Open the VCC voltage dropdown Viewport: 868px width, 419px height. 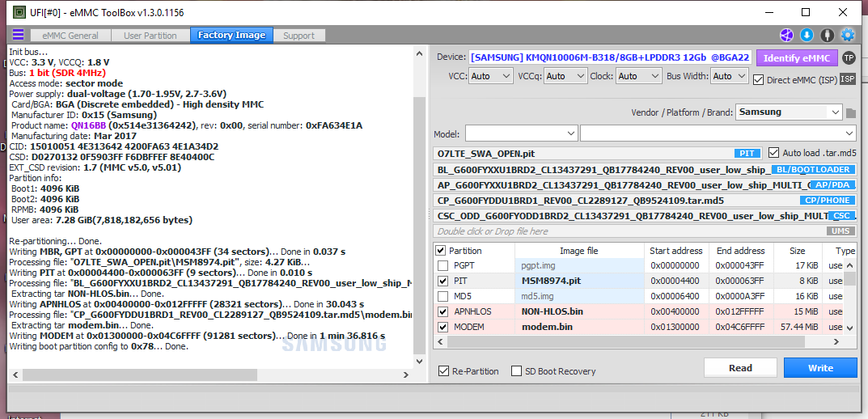coord(490,76)
